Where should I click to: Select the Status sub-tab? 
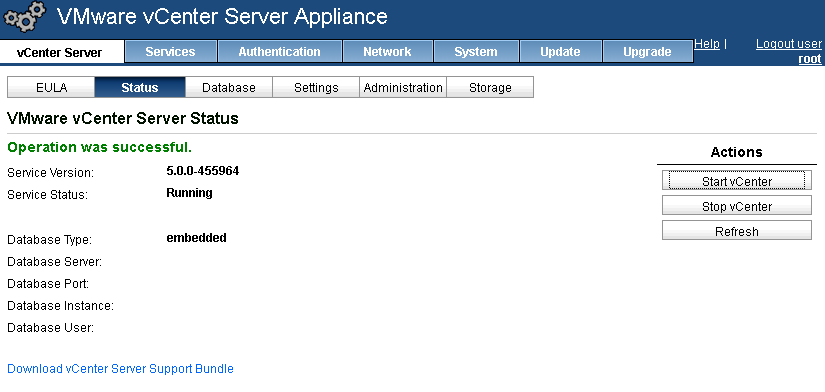(139, 87)
